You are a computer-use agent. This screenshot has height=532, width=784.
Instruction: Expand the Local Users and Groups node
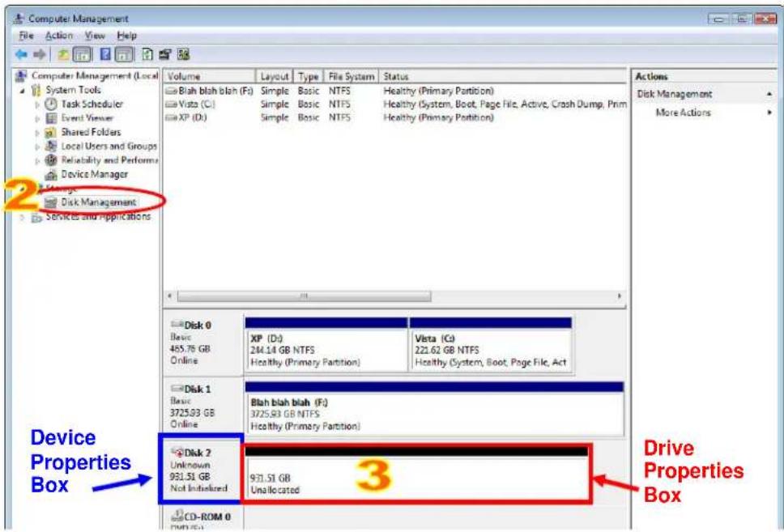tap(37, 147)
